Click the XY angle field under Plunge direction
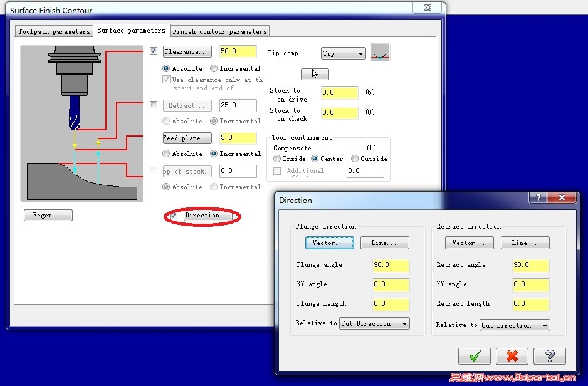 point(391,284)
